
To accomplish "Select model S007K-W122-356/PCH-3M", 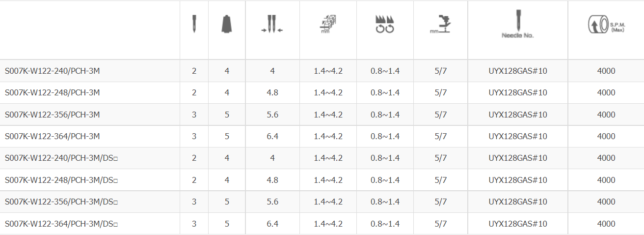I will pos(53,115).
